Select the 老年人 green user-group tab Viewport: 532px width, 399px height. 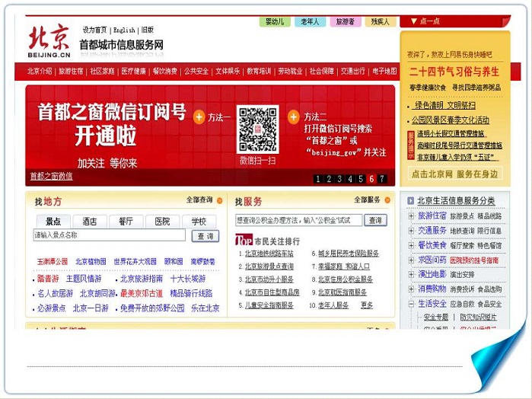point(309,22)
